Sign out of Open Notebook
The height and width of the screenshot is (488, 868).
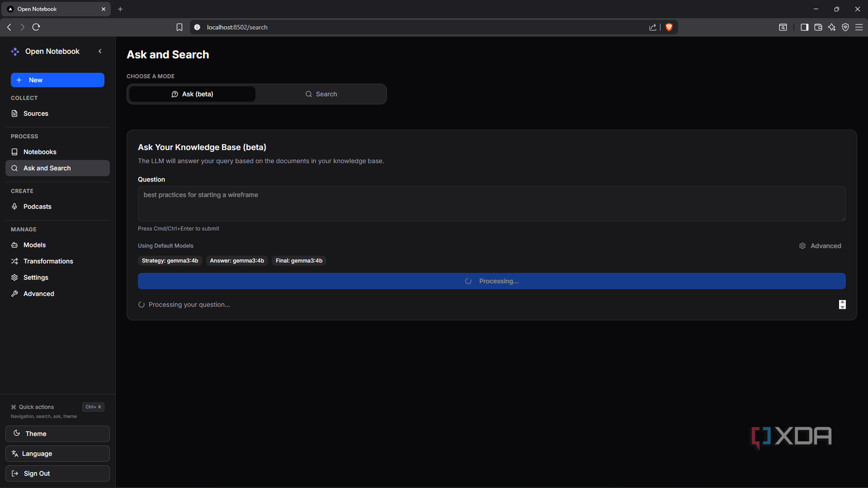(x=57, y=474)
